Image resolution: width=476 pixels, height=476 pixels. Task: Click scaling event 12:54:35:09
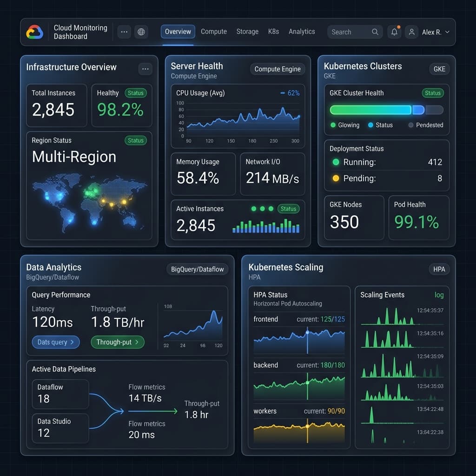click(430, 357)
